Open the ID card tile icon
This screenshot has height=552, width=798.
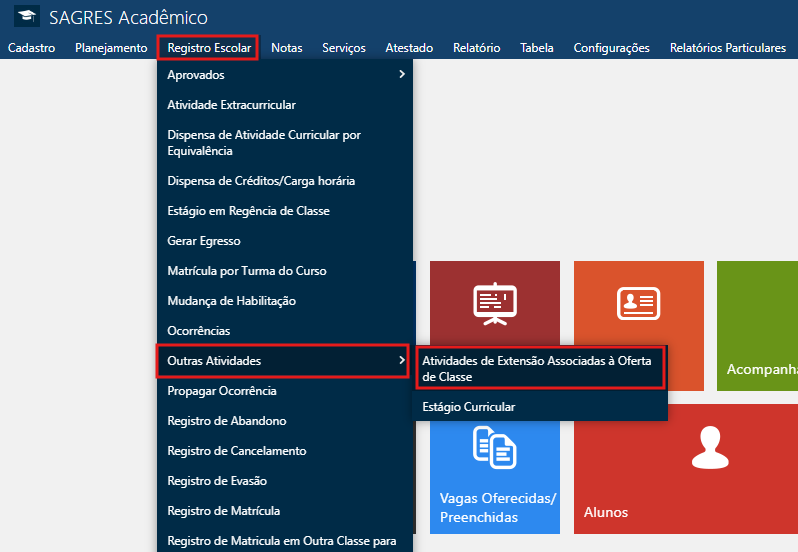tap(638, 304)
